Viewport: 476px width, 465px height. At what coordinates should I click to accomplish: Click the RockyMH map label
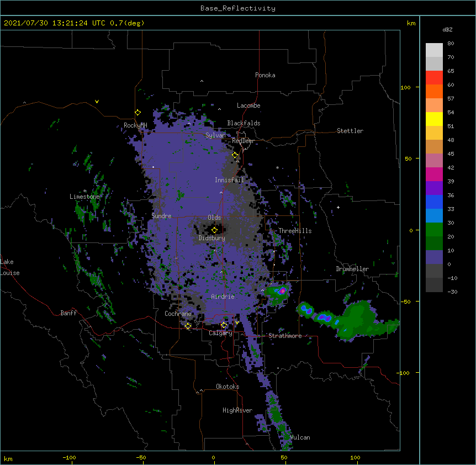pyautogui.click(x=135, y=125)
